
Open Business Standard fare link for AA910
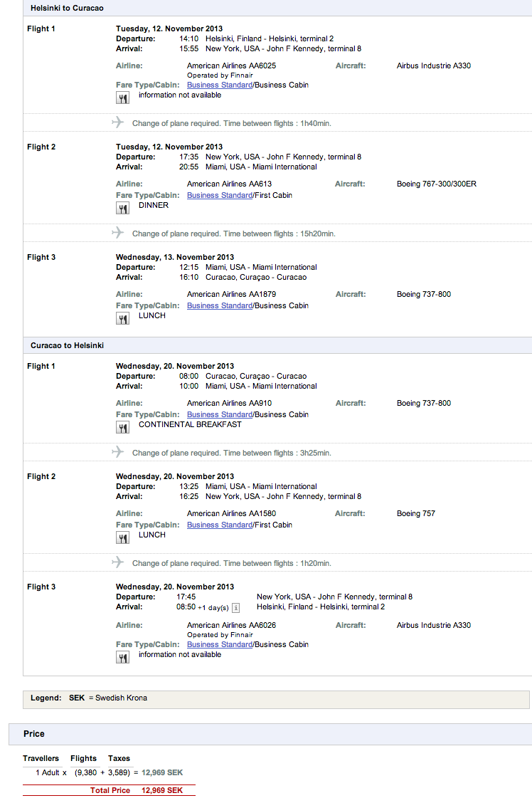(x=219, y=414)
